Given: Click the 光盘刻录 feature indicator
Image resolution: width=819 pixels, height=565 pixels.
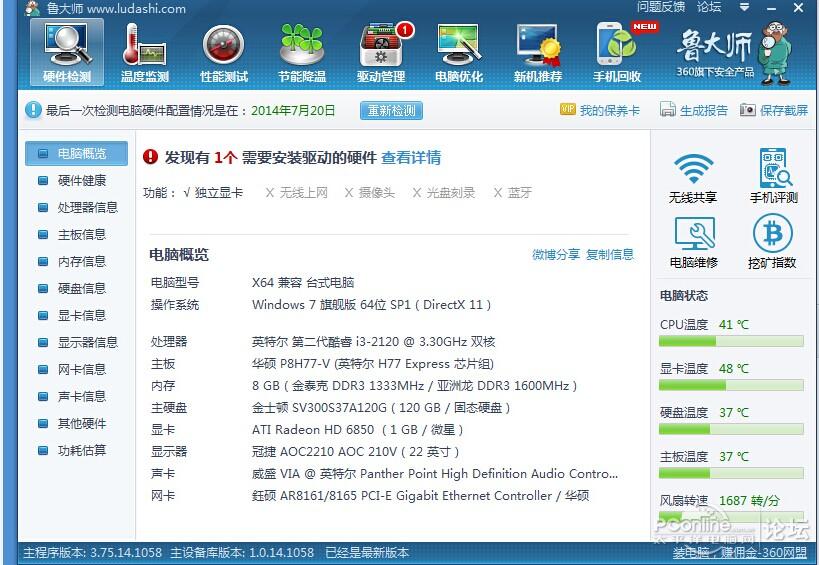Looking at the screenshot, I should tap(443, 193).
